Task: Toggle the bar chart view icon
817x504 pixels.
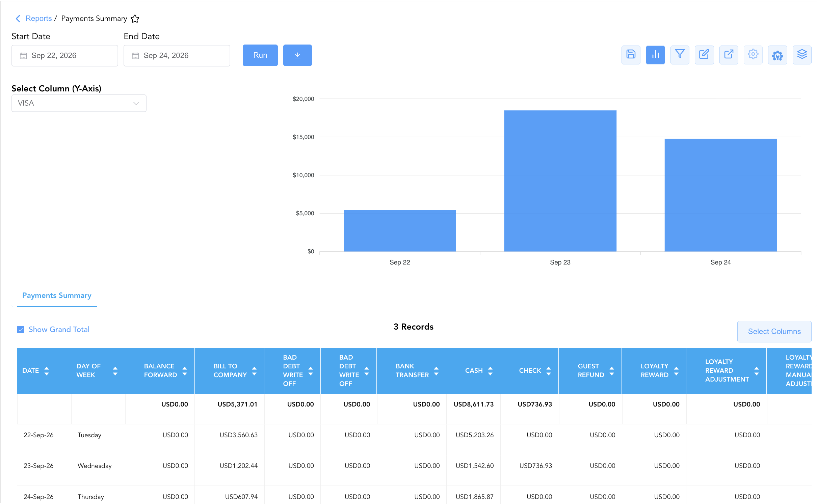Action: [655, 55]
